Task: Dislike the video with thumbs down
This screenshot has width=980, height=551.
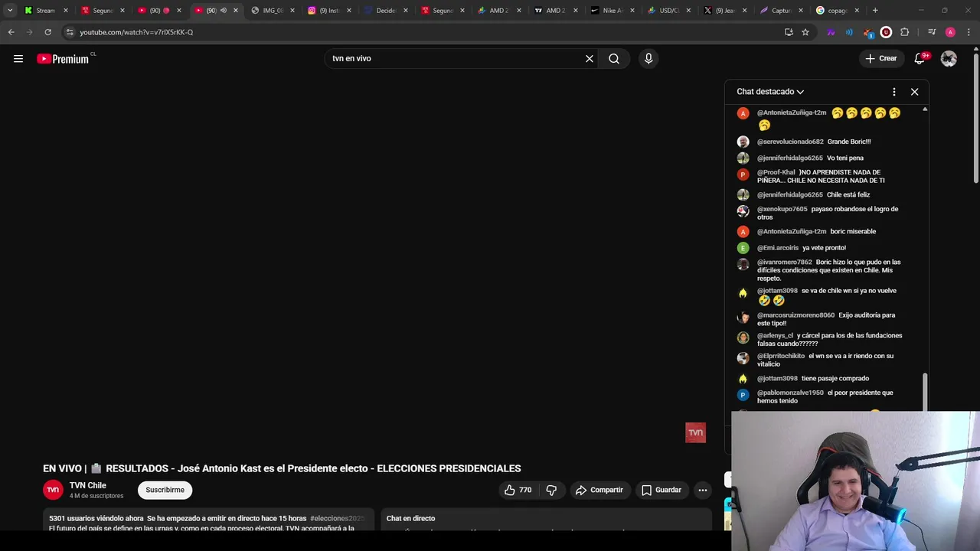Action: tap(552, 490)
